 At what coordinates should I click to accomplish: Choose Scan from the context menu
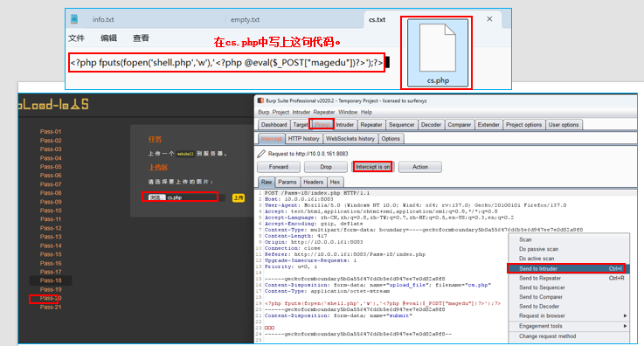coord(569,239)
